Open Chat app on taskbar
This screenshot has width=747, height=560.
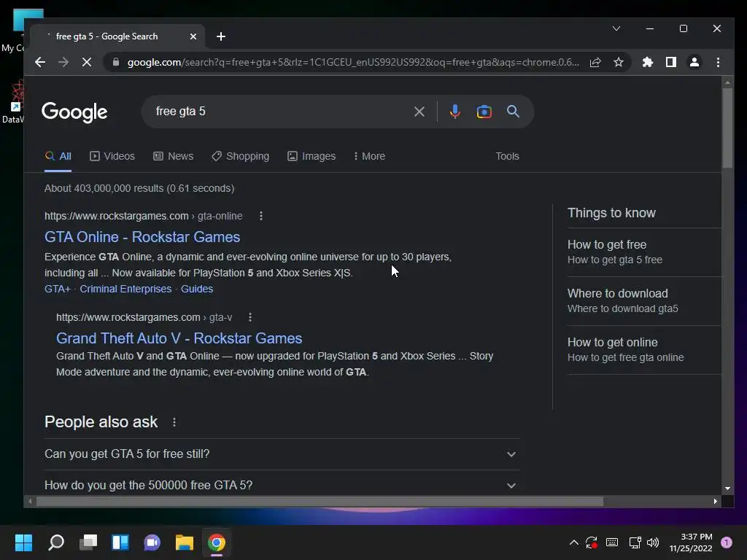pyautogui.click(x=152, y=542)
